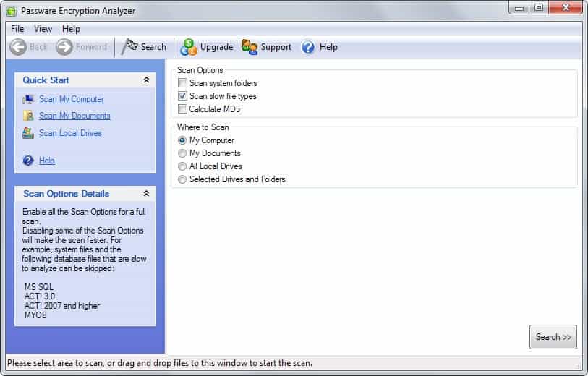588x376 pixels.
Task: Click the Search flag icon in toolbar
Action: [129, 47]
